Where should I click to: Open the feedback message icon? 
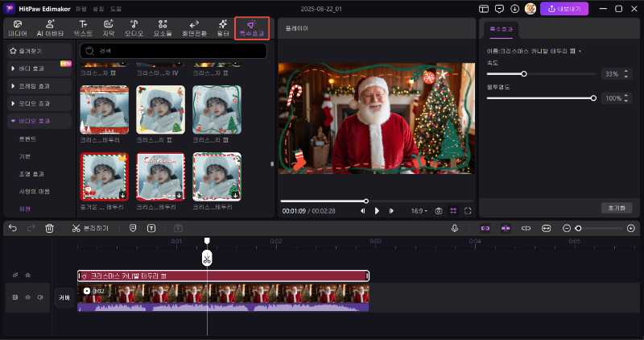tap(499, 9)
